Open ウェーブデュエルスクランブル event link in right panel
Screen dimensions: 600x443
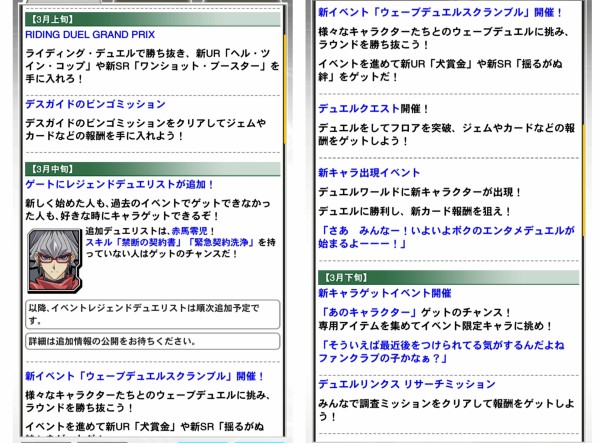click(x=440, y=12)
